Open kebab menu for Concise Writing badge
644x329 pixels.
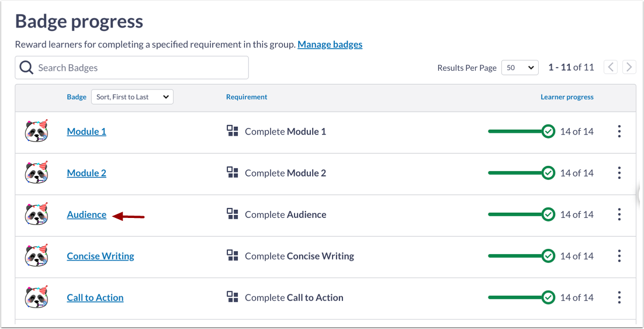point(619,256)
